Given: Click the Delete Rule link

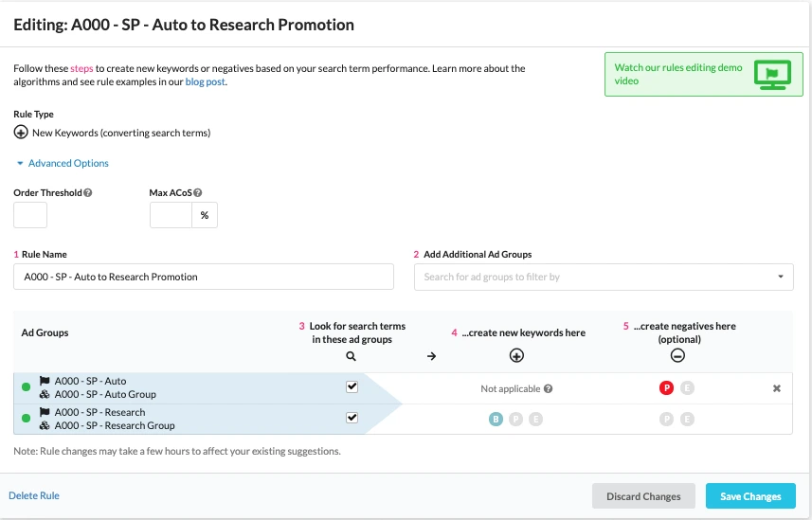Looking at the screenshot, I should pyautogui.click(x=34, y=495).
